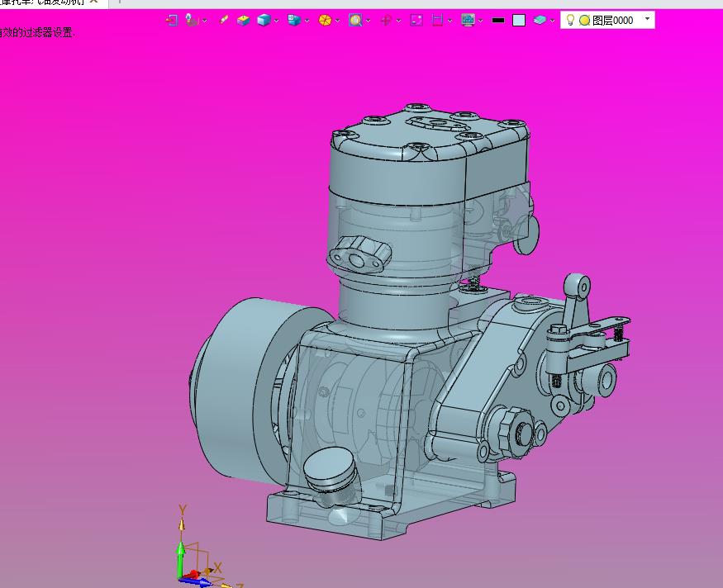
Task: Click the yellow-topped box icon
Action: tap(244, 21)
